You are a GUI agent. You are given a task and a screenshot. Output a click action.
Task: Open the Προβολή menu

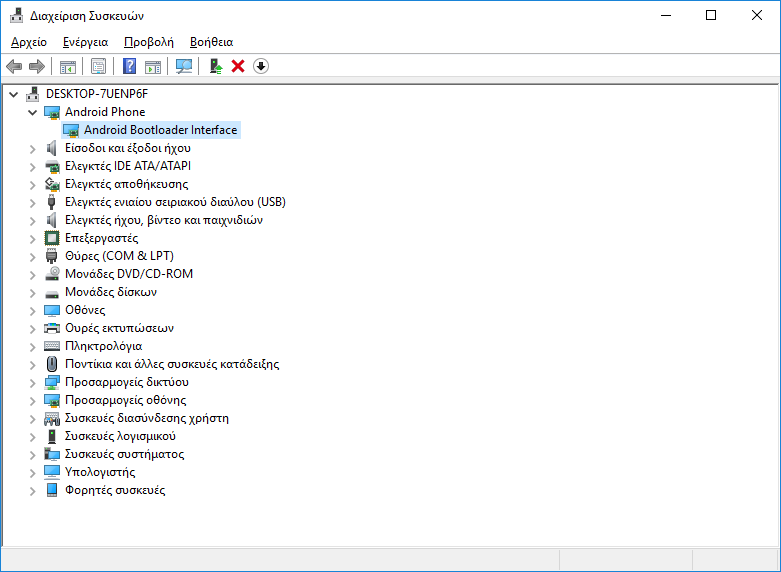[148, 42]
